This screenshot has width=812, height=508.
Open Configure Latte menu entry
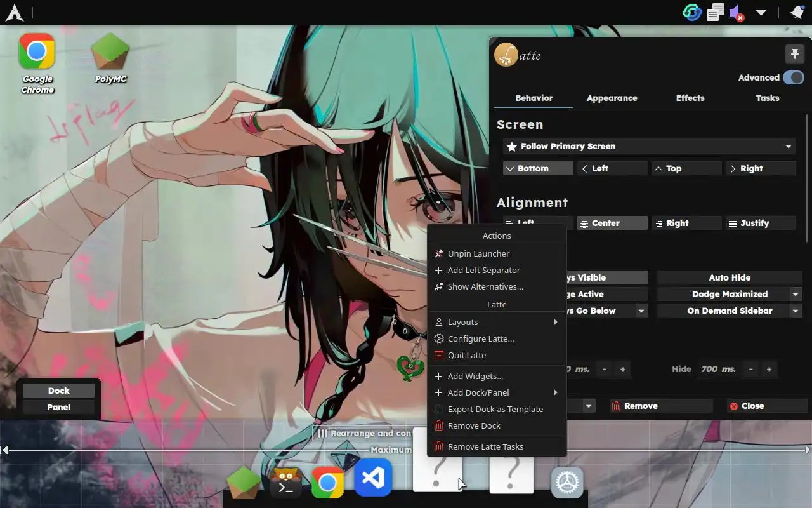[x=497, y=338]
